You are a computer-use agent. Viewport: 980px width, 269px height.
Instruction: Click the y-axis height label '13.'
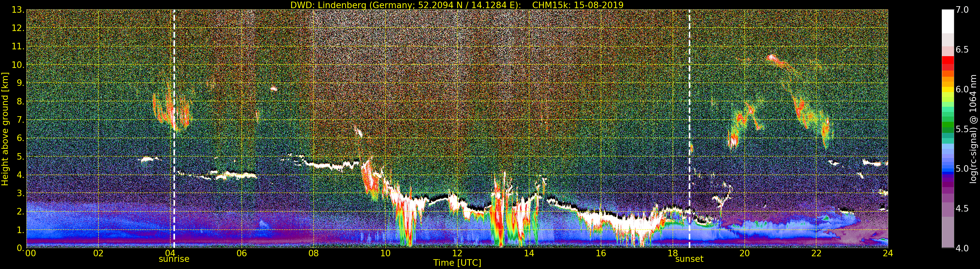(x=18, y=10)
